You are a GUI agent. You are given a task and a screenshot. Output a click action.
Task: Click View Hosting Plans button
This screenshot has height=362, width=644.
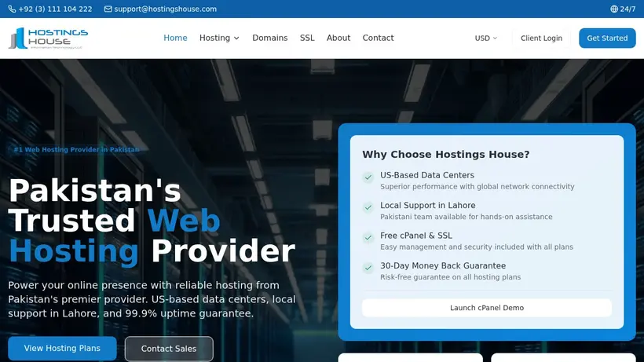tap(62, 349)
